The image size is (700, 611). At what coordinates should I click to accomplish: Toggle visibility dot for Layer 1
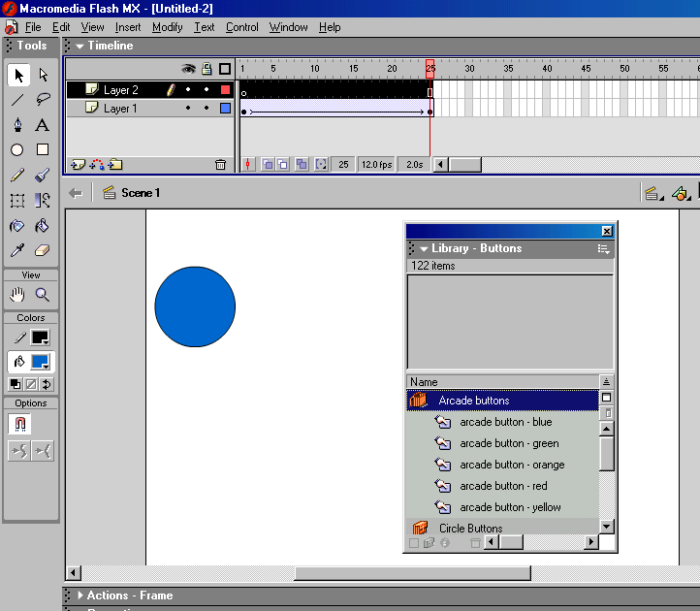[x=188, y=109]
